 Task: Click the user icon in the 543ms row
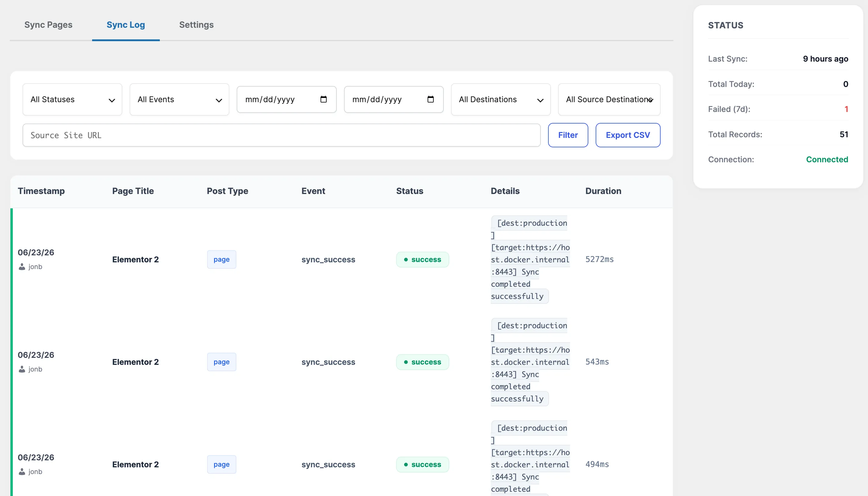[22, 369]
